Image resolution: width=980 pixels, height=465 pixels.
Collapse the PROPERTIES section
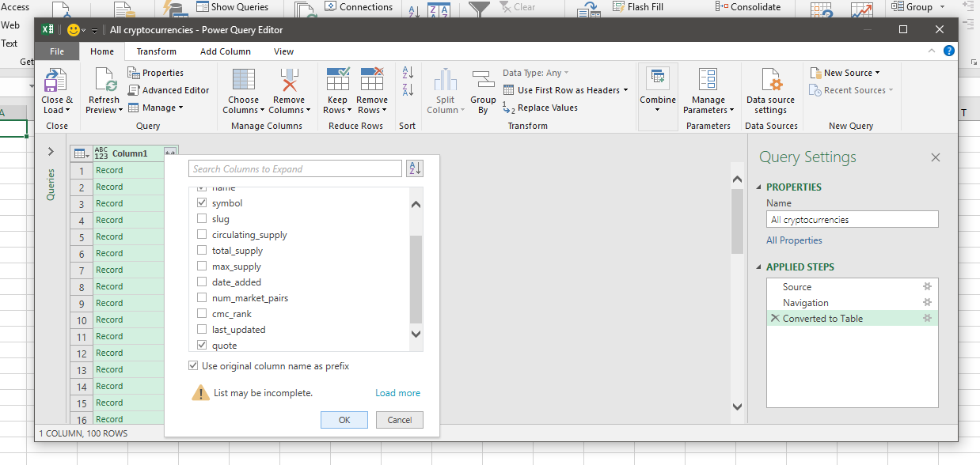point(760,187)
